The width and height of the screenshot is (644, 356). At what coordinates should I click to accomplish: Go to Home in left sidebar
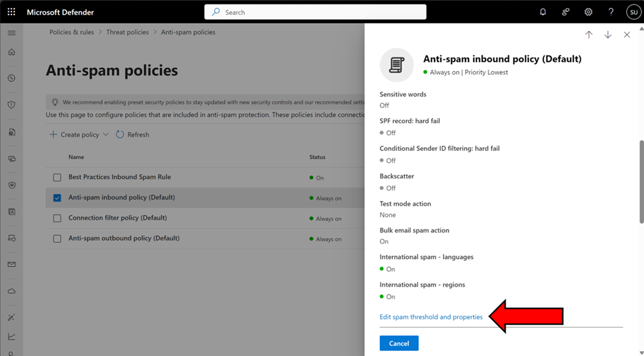(11, 52)
